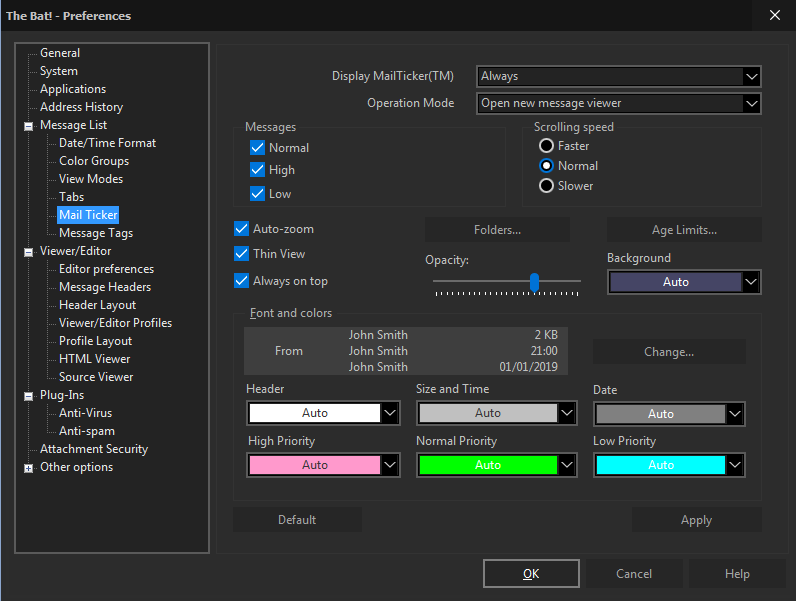Select System in the preferences tree
Image resolution: width=796 pixels, height=601 pixels.
pos(59,71)
